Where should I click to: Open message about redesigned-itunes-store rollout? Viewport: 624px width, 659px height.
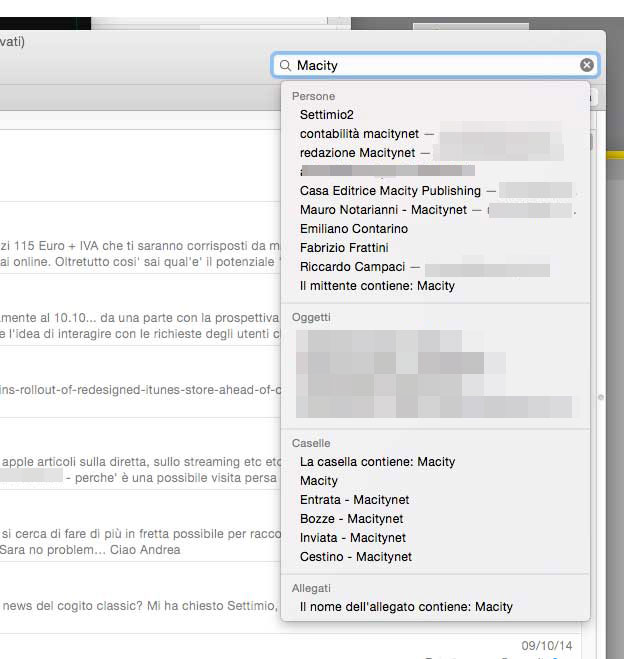pos(140,381)
